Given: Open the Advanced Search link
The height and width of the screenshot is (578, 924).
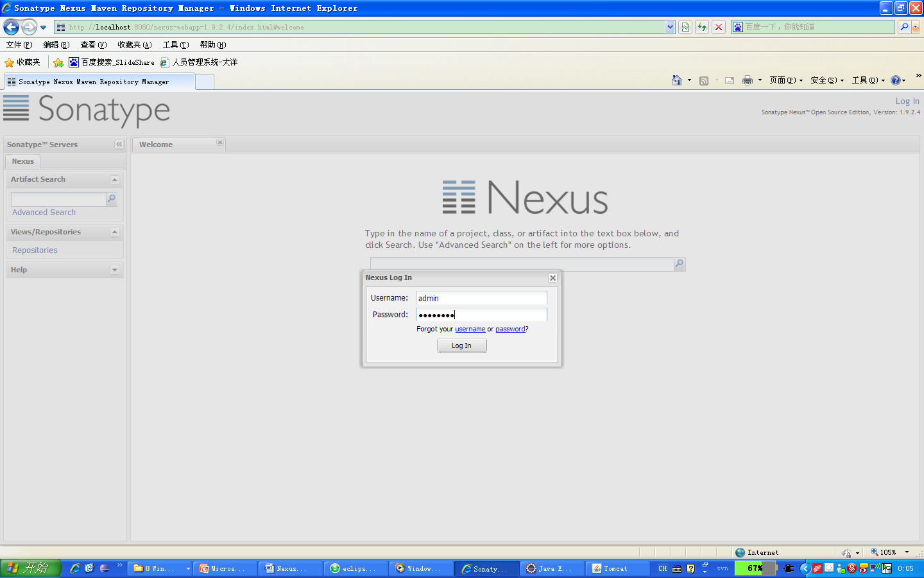Looking at the screenshot, I should pos(44,213).
